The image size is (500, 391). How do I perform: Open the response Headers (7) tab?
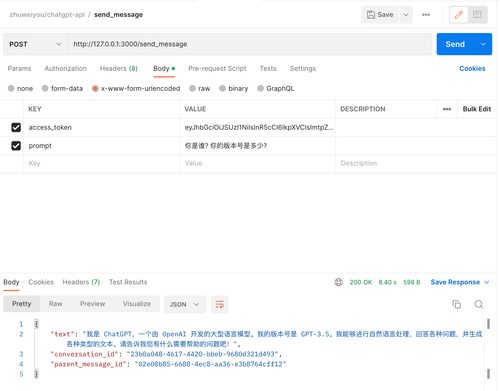pyautogui.click(x=81, y=282)
